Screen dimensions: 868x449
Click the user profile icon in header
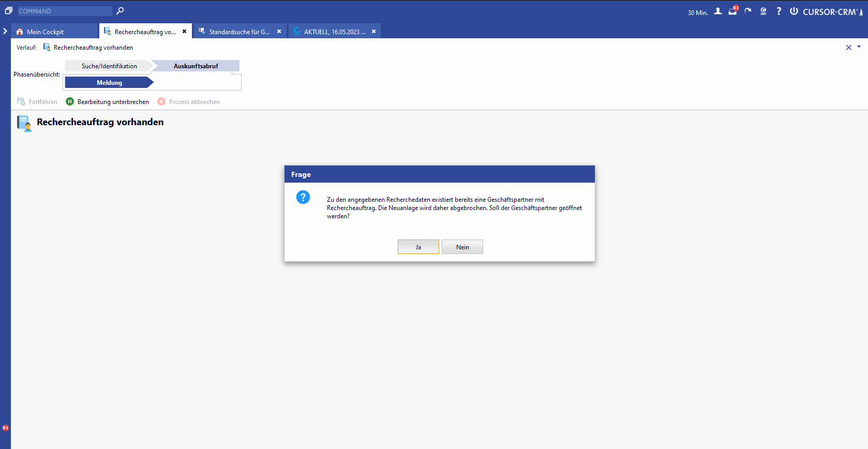tap(718, 11)
